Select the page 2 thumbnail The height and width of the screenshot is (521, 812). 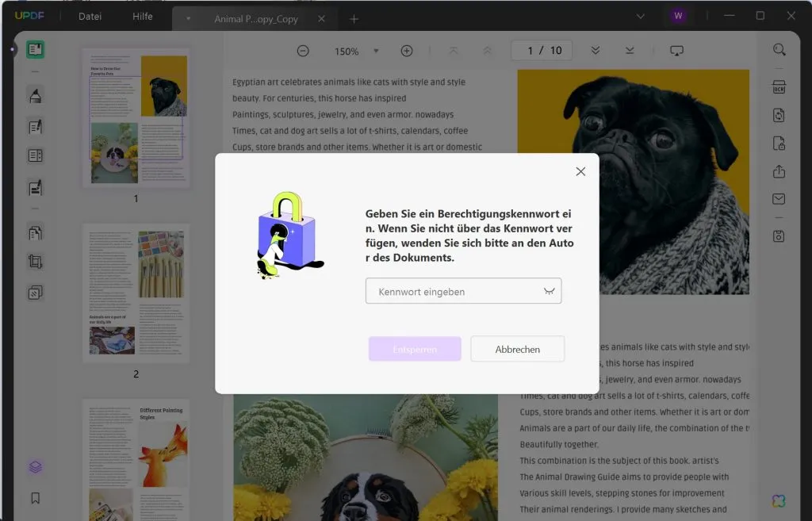(x=136, y=293)
